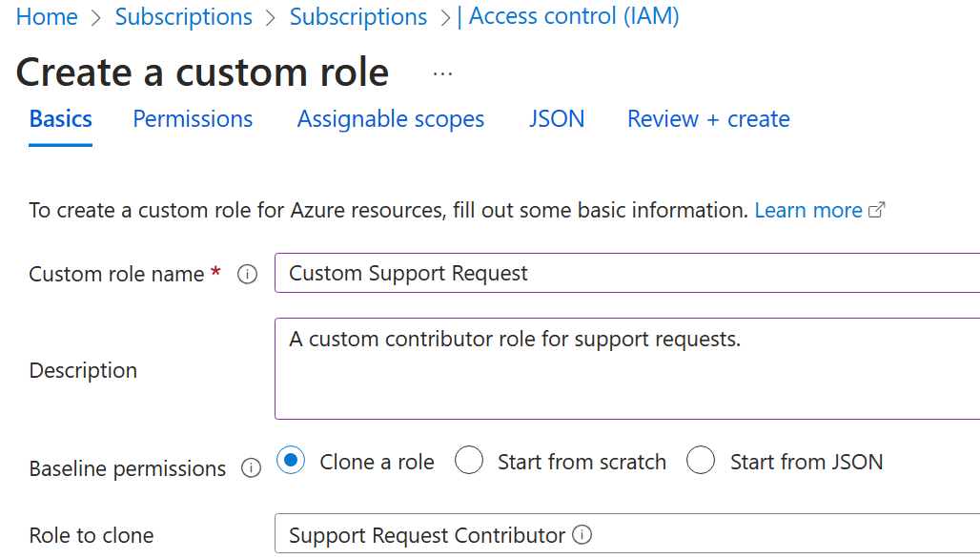Go to the Assignable scopes tab

[391, 119]
